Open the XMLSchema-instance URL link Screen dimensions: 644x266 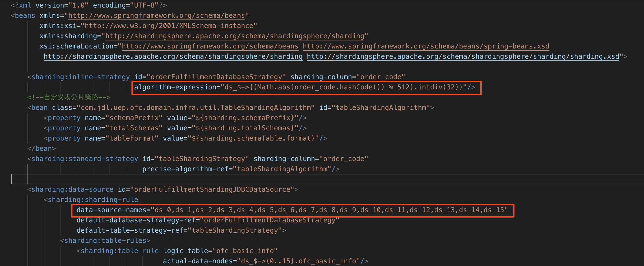click(x=169, y=26)
